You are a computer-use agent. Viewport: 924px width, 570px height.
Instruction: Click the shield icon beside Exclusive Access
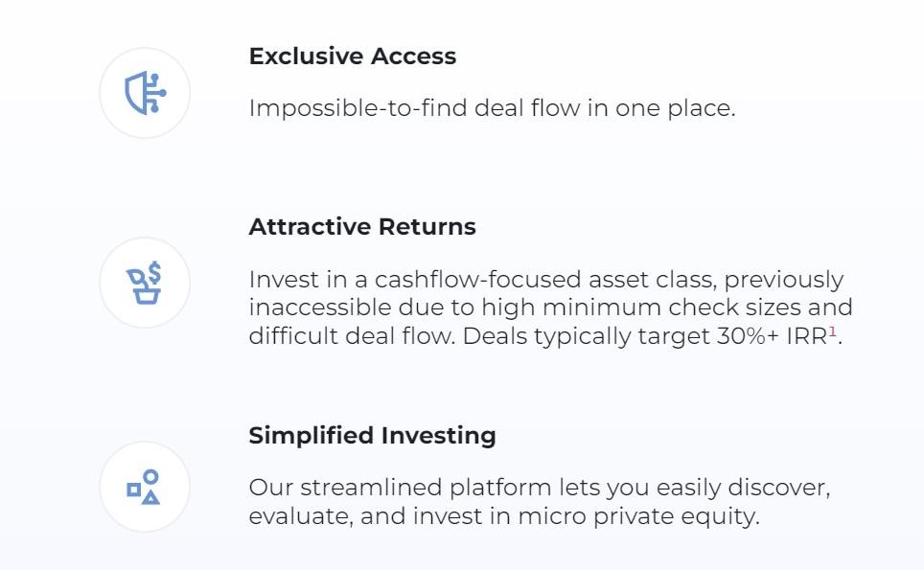click(x=145, y=93)
